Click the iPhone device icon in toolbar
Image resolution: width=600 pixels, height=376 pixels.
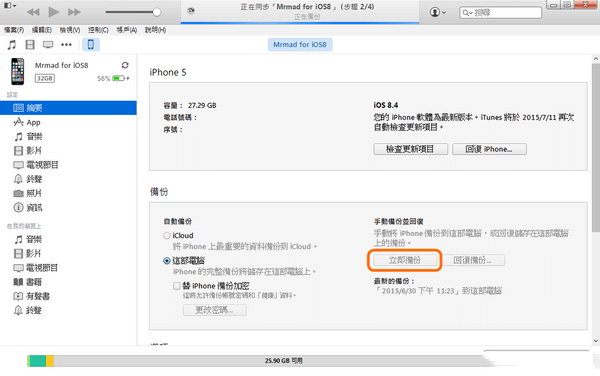click(91, 45)
